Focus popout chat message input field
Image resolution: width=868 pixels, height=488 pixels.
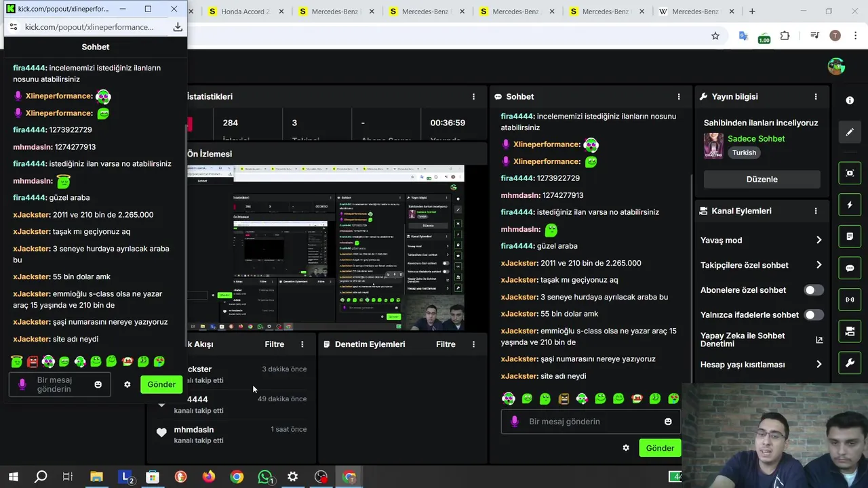(61, 385)
